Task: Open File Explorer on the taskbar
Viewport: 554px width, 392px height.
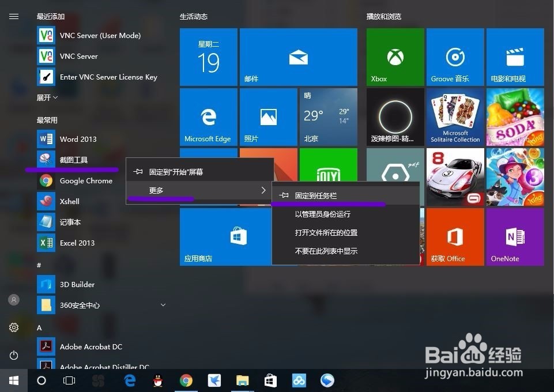Action: pos(242,380)
